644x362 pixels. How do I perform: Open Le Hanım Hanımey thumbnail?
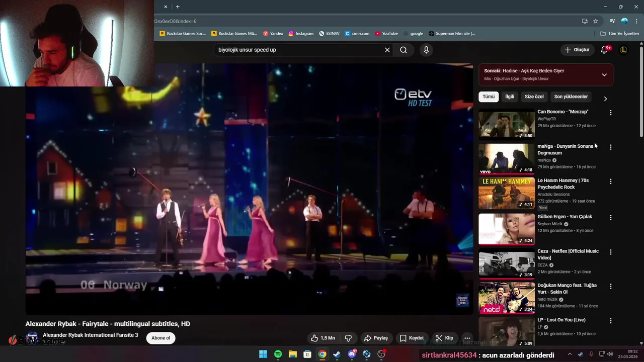coord(507,193)
